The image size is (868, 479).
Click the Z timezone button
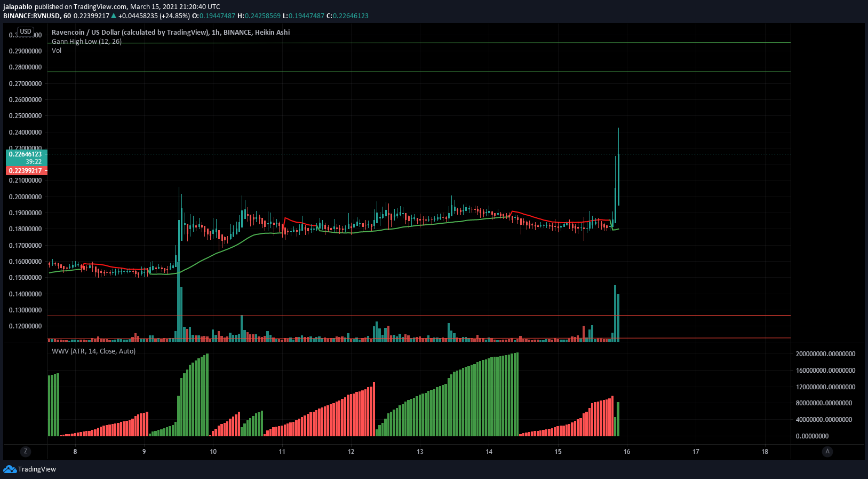pyautogui.click(x=25, y=451)
